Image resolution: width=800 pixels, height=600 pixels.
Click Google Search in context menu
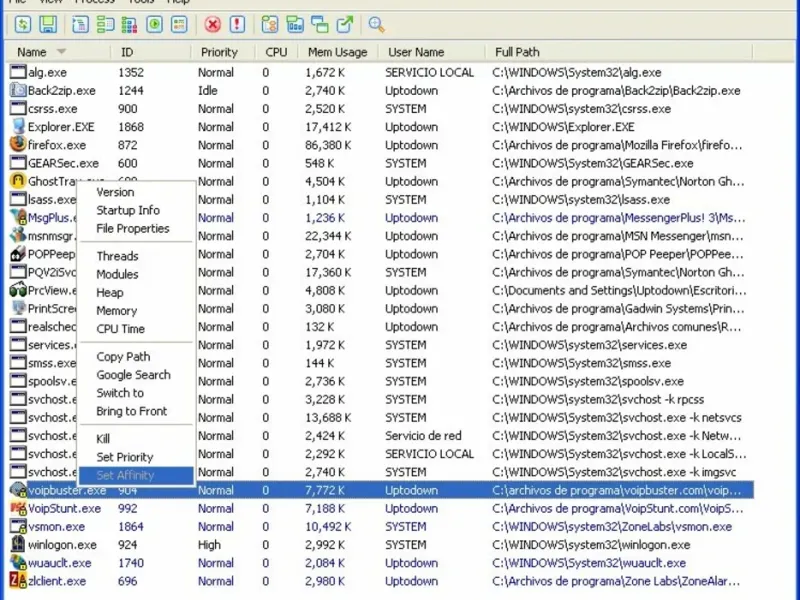click(134, 375)
